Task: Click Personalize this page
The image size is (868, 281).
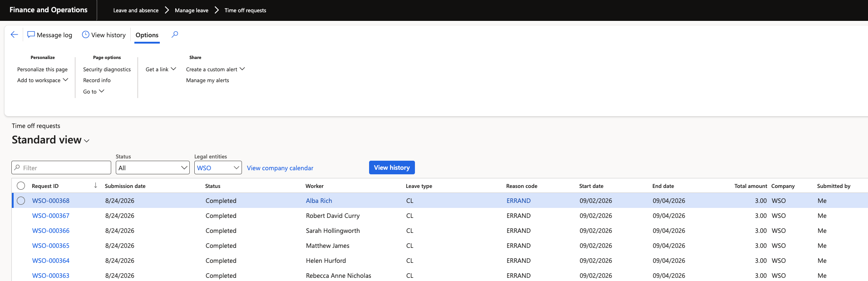Action: (x=42, y=69)
